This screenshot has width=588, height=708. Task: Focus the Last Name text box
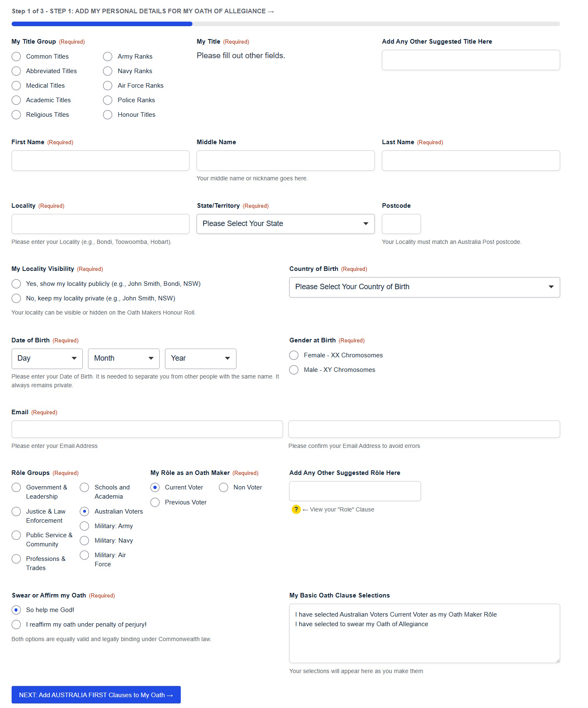pos(470,161)
